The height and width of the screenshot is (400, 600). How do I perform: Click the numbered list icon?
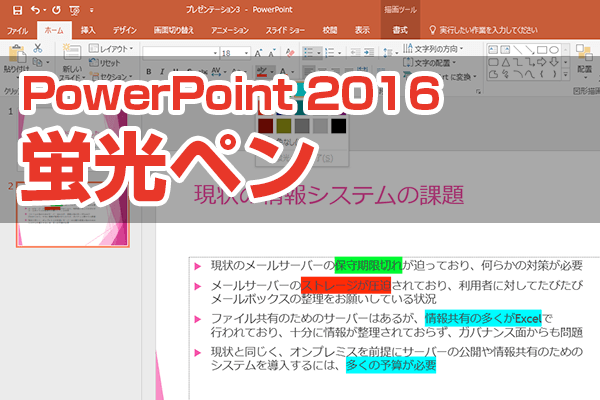(x=330, y=52)
